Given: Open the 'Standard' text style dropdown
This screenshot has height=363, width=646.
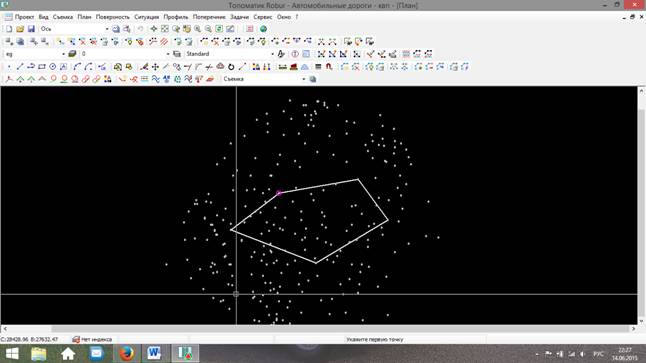Looking at the screenshot, I should [x=229, y=54].
